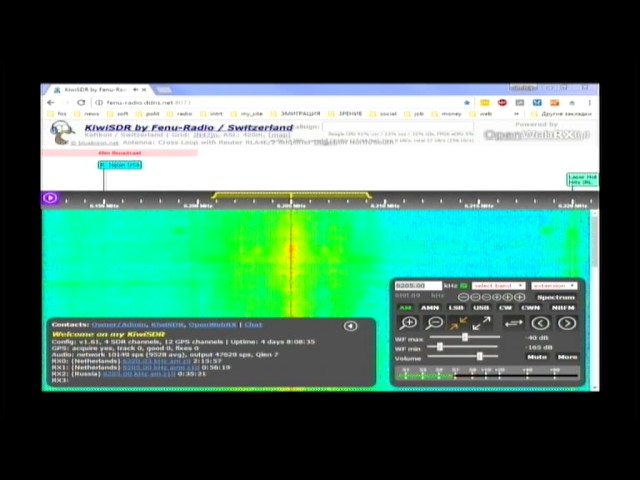Viewport: 640px width, 480px height.
Task: Open the KiwiSDR contact link
Action: coord(167,325)
